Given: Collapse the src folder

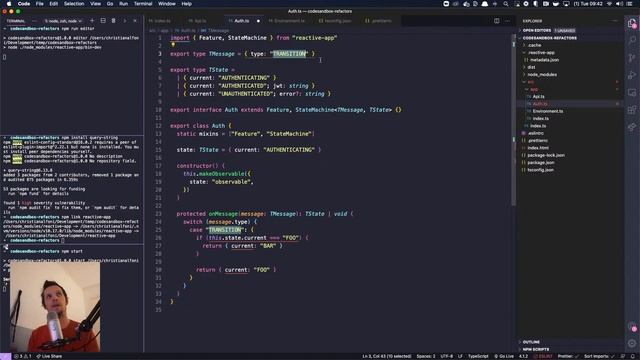Looking at the screenshot, I should (530, 82).
